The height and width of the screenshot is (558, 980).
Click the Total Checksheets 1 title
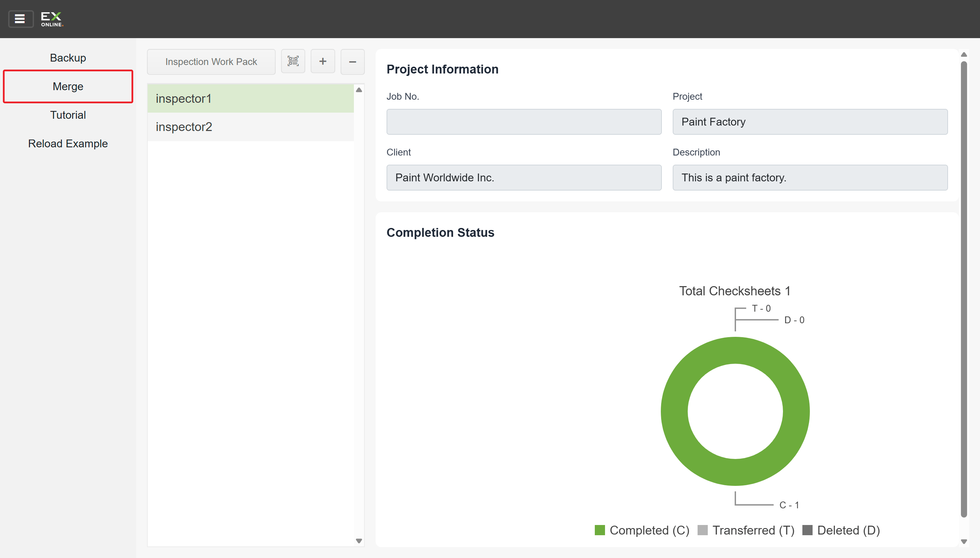pyautogui.click(x=735, y=291)
